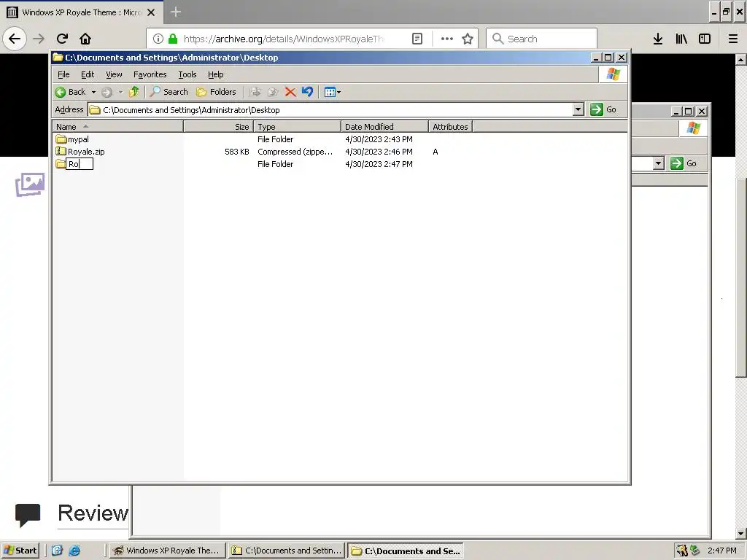
Task: Sort files by the Type column
Action: pos(297,127)
